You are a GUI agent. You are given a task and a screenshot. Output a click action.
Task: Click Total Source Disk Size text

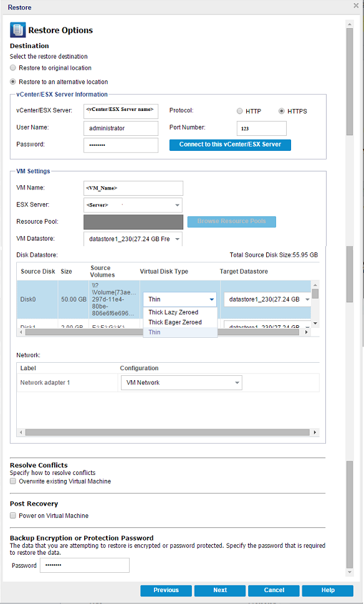[x=274, y=255]
